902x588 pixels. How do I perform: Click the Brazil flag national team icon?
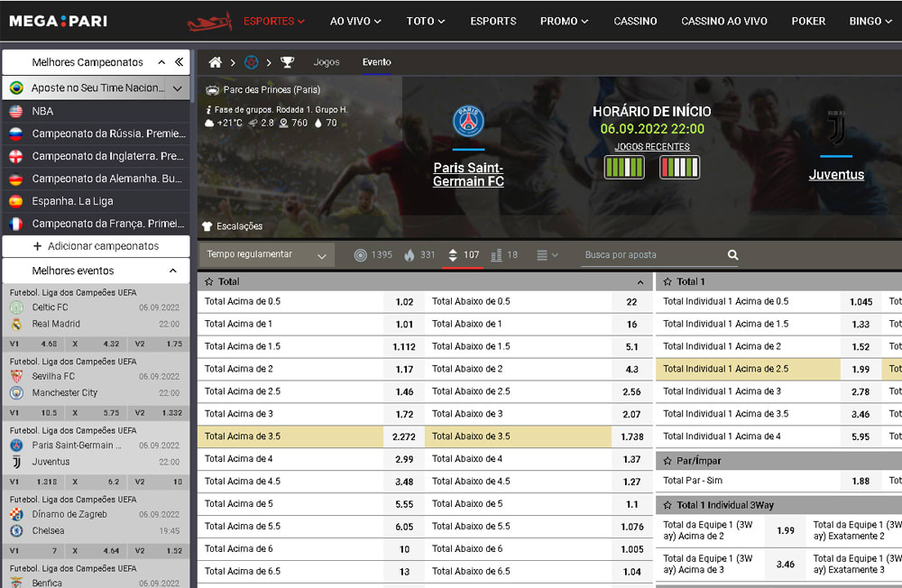16,87
